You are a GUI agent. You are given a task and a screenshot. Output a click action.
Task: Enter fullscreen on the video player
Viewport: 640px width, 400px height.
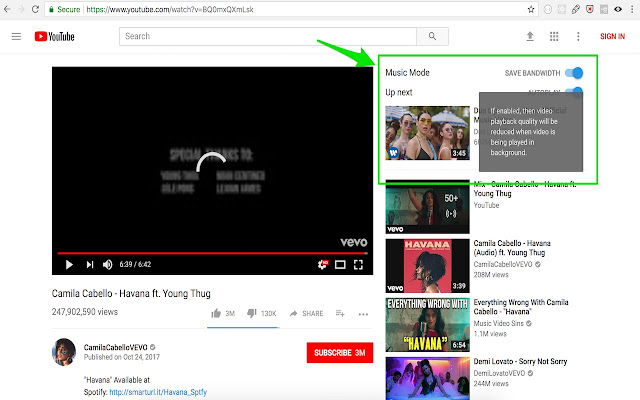(x=358, y=265)
